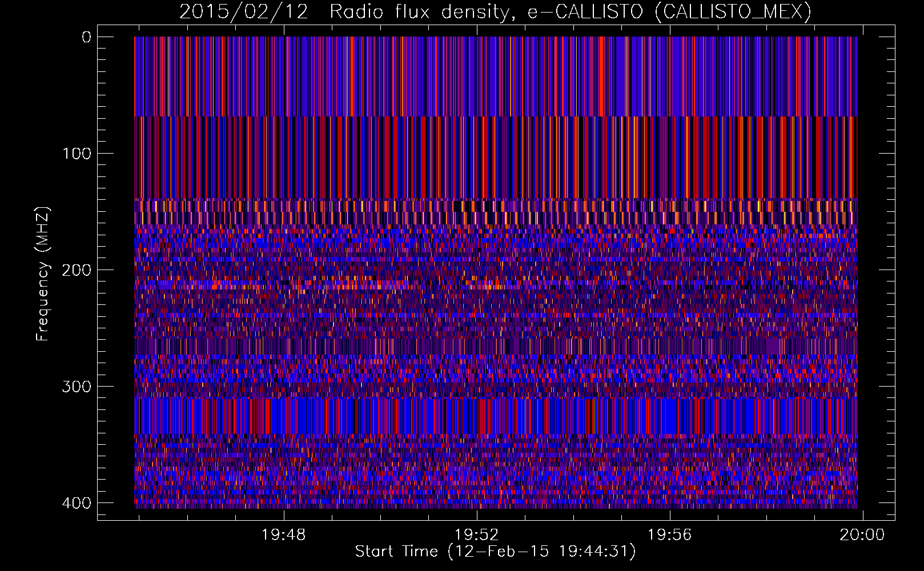Click the 19:48 time tick label
Viewport: 924px width, 571px height.
(x=284, y=535)
